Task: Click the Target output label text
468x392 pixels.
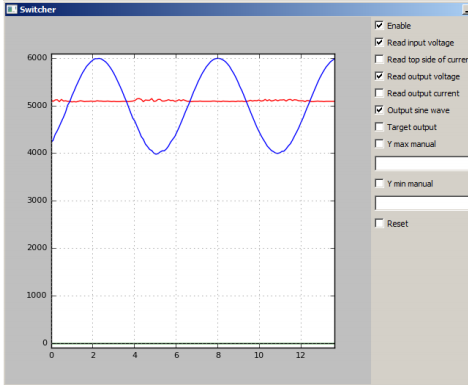Action: pyautogui.click(x=412, y=127)
